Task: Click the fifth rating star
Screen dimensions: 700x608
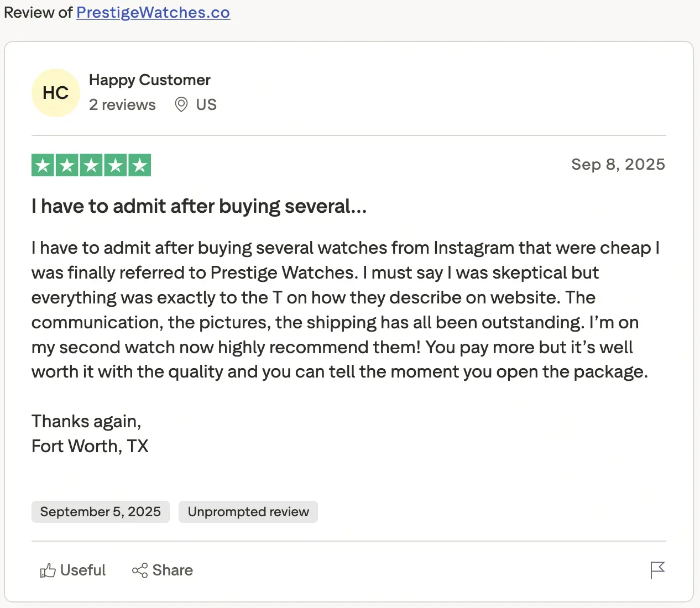Action: pyautogui.click(x=140, y=165)
